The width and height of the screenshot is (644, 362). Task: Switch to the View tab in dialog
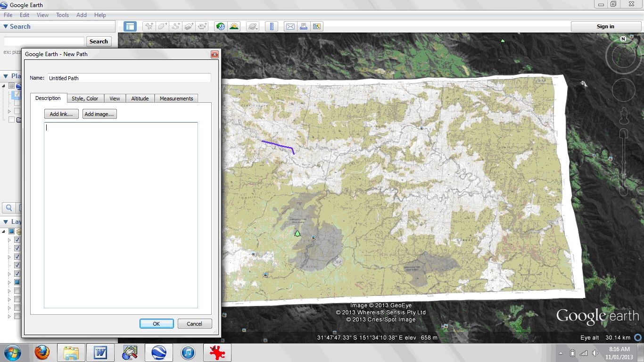point(115,99)
